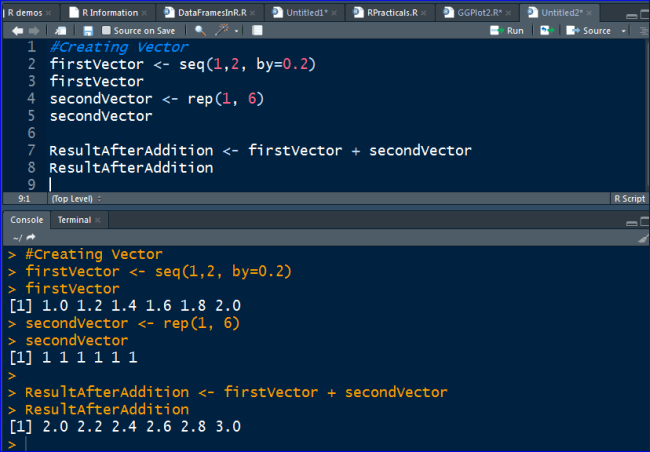Save the current R script
The height and width of the screenshot is (452, 650).
pos(88,31)
